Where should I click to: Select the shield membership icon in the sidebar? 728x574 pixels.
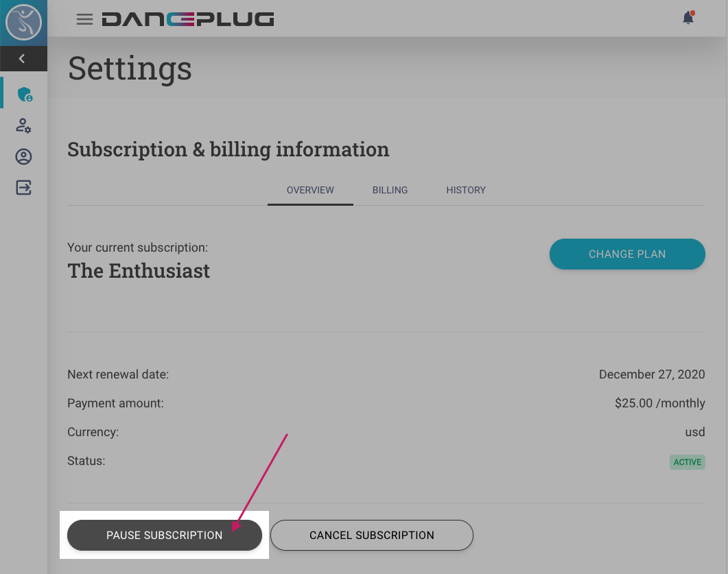[24, 94]
